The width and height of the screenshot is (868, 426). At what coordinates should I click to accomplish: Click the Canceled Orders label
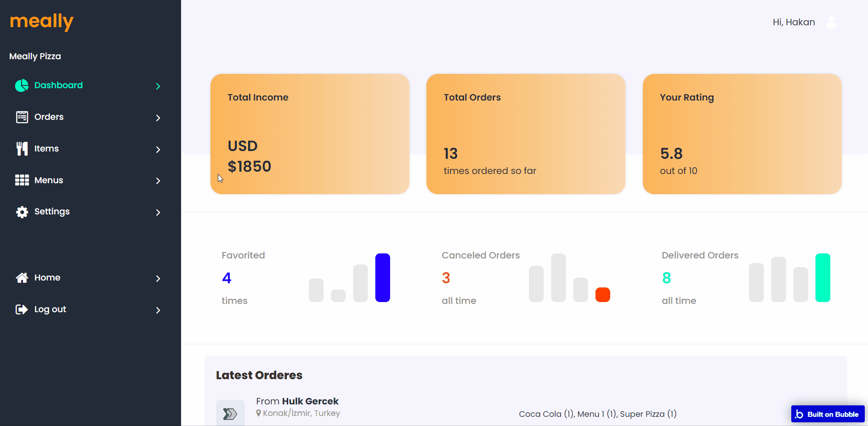pyautogui.click(x=481, y=255)
